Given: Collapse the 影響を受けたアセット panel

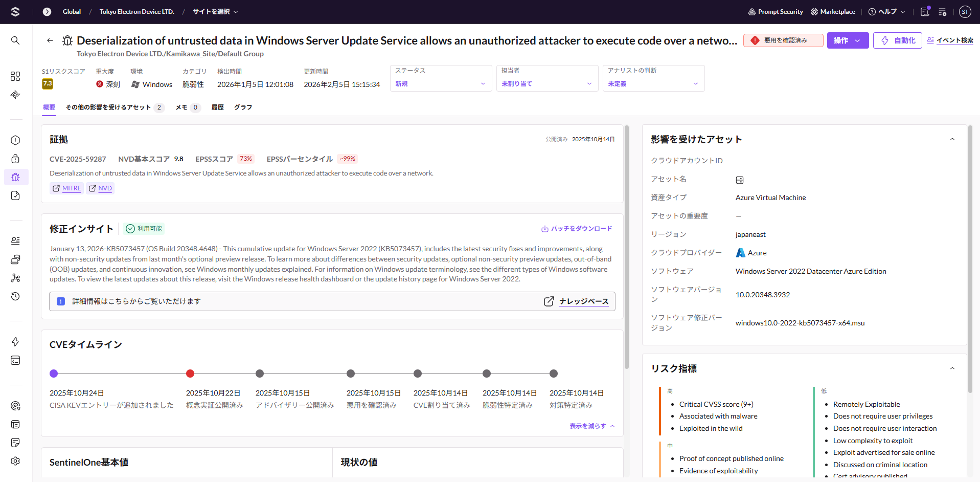Looking at the screenshot, I should [x=952, y=139].
